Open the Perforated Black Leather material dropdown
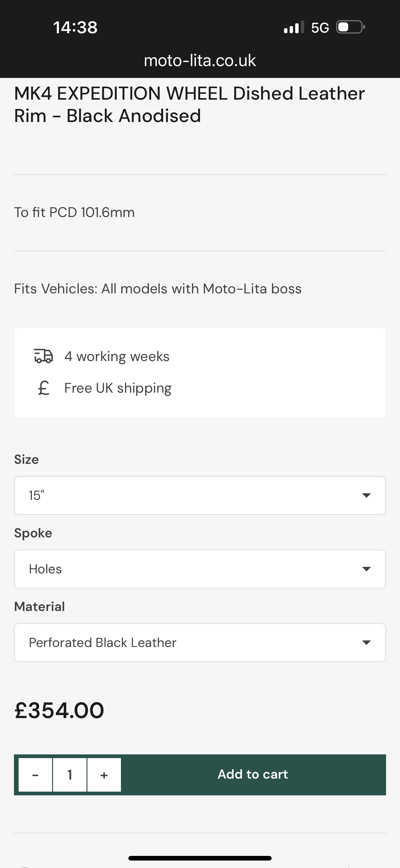 [200, 643]
